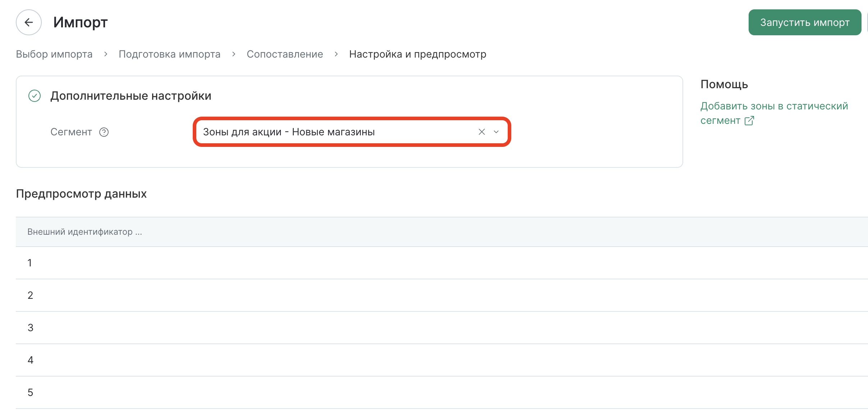The height and width of the screenshot is (414, 868).
Task: Open link Добавить зоны в статический сегмент
Action: coord(774,113)
